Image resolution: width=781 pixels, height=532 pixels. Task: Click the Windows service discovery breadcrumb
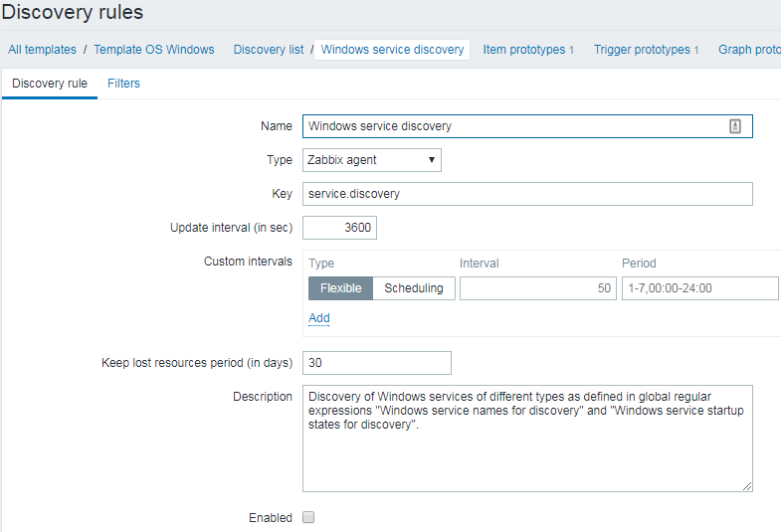[392, 50]
